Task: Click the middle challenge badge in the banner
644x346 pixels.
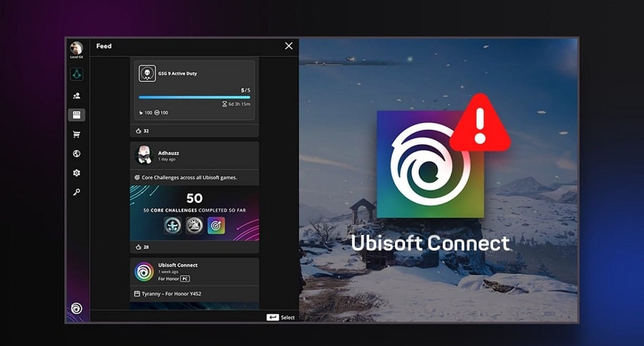Action: (194, 226)
